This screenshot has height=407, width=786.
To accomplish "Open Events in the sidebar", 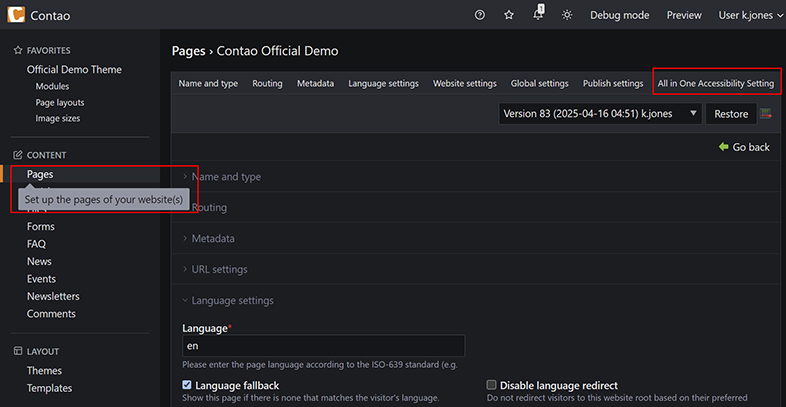I will click(41, 279).
